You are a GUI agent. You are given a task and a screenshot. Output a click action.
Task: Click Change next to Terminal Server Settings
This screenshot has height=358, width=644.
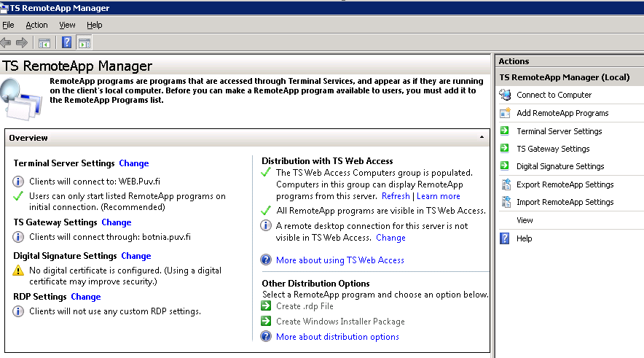click(134, 163)
